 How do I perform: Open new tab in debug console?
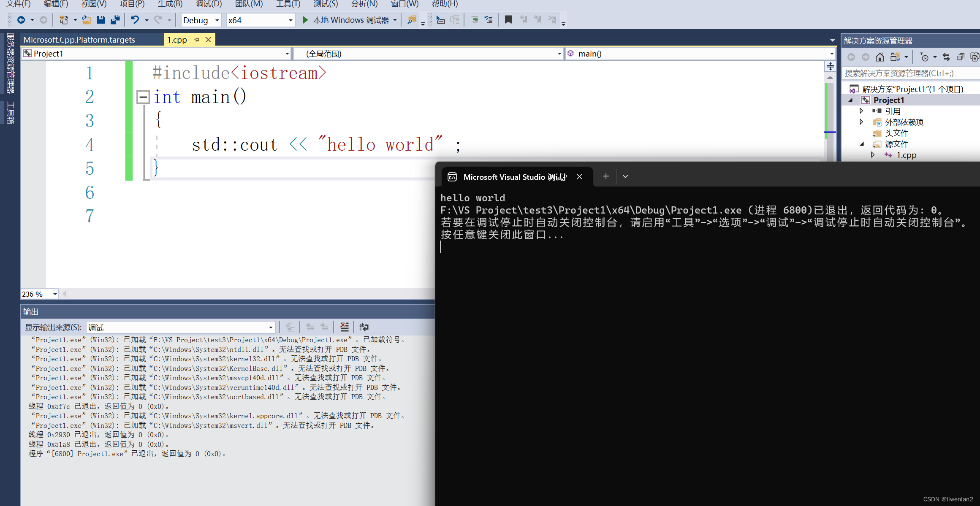(606, 176)
